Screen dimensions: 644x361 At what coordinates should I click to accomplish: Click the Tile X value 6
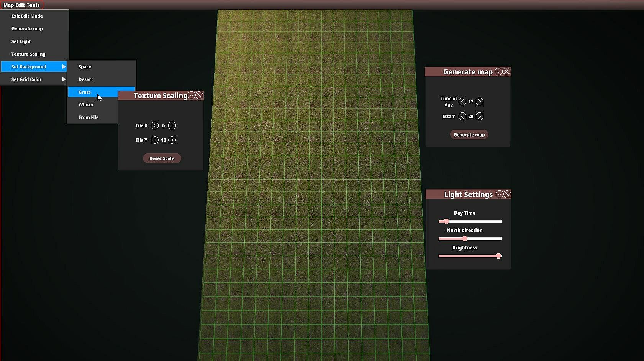click(x=164, y=125)
